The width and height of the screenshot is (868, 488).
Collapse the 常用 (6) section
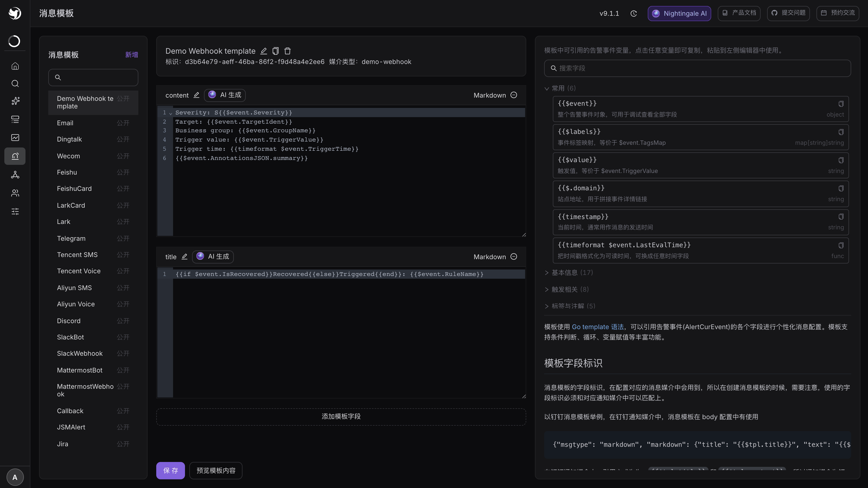(560, 88)
